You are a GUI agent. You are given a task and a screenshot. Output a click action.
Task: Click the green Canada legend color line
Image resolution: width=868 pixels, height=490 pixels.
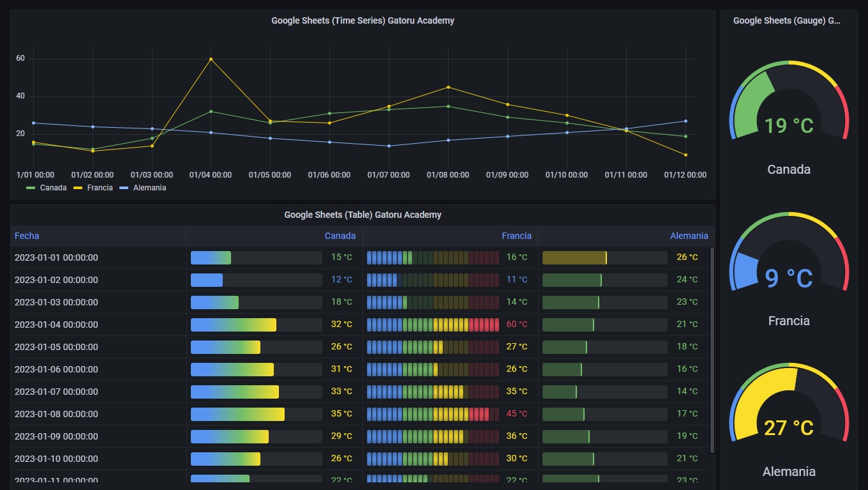[x=31, y=188]
